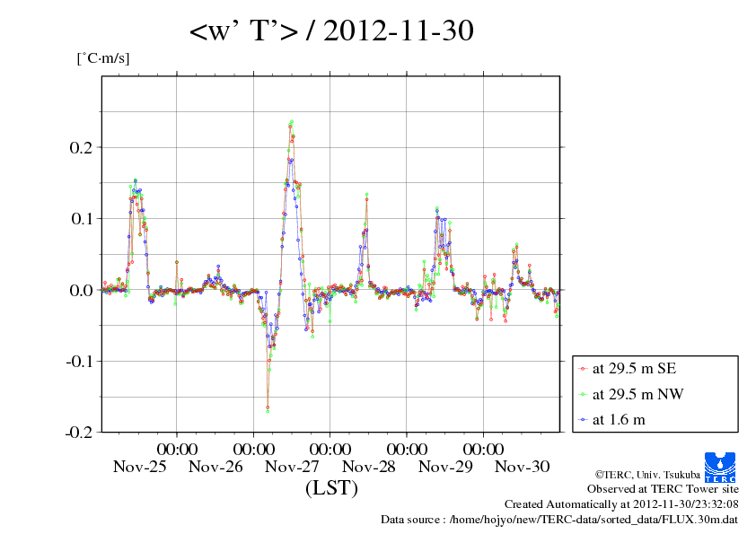Click legend entry "at 29.5 m NW"
This screenshot has height=534, width=756.
point(637,394)
